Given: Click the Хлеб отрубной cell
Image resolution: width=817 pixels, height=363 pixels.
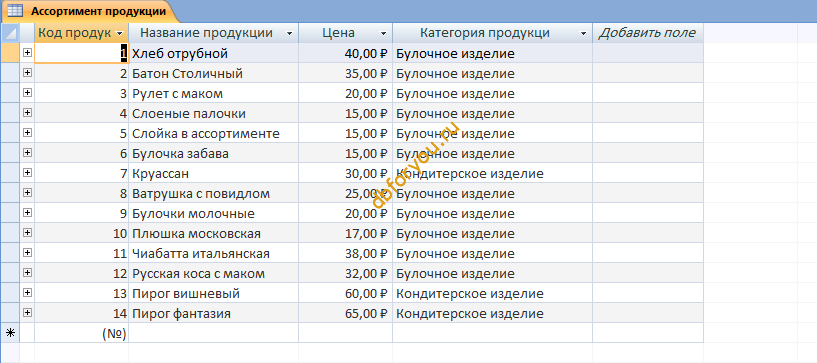Looking at the screenshot, I should point(214,54).
